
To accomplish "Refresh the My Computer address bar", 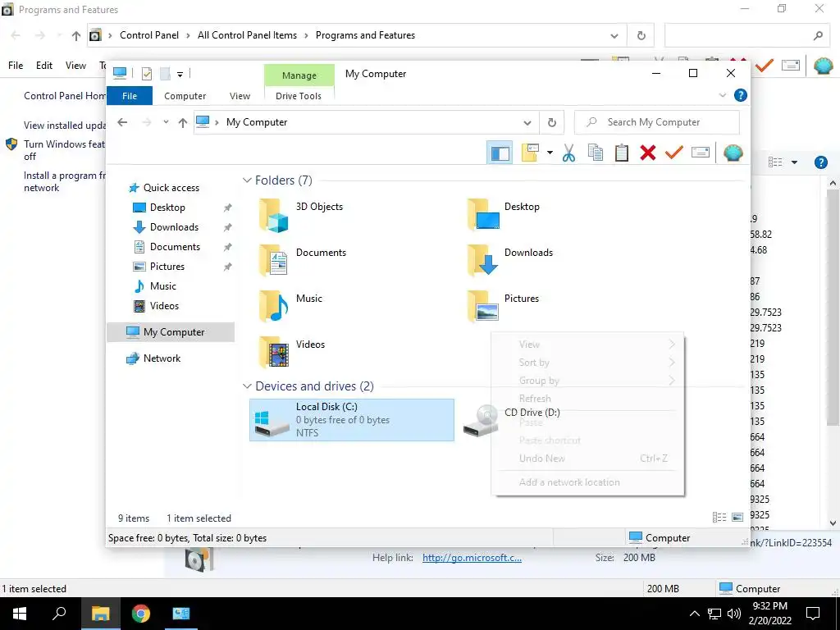I will click(x=552, y=123).
